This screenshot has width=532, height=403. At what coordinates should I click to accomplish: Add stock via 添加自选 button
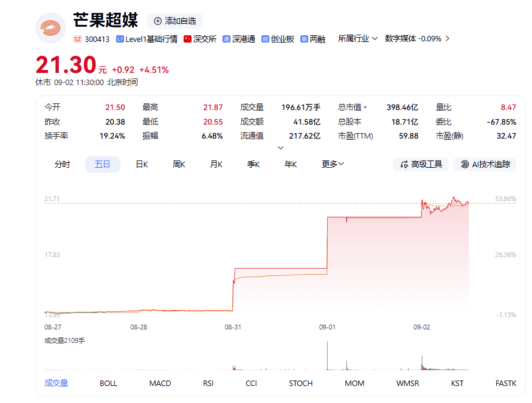(x=174, y=21)
